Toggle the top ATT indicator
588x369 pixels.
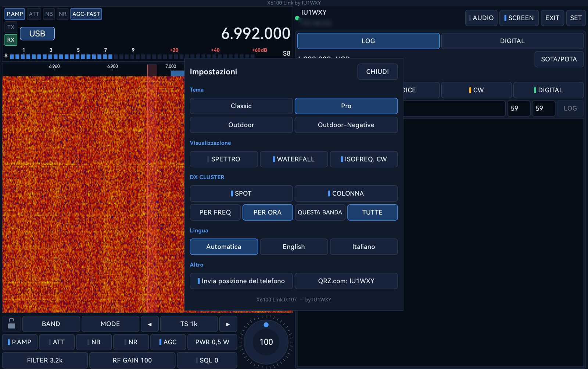pos(34,14)
